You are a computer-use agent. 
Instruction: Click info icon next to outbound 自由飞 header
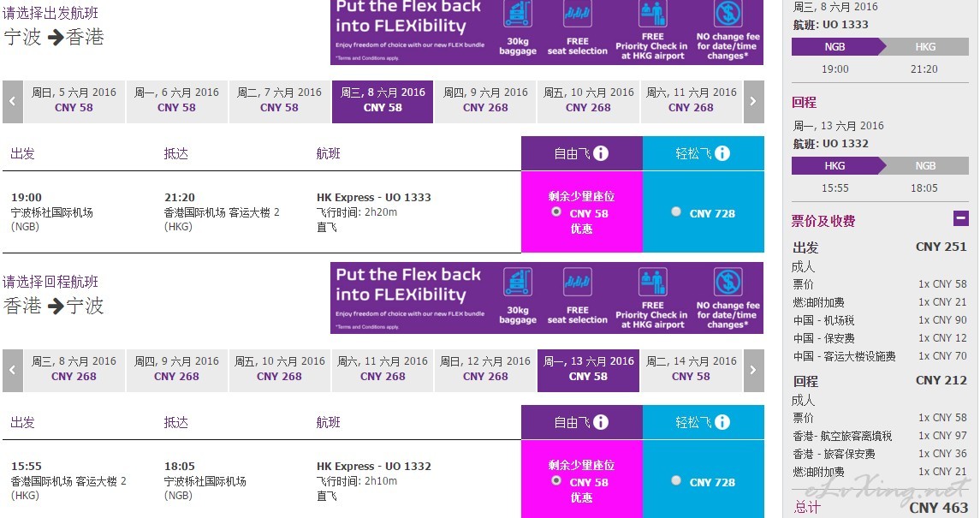(601, 153)
